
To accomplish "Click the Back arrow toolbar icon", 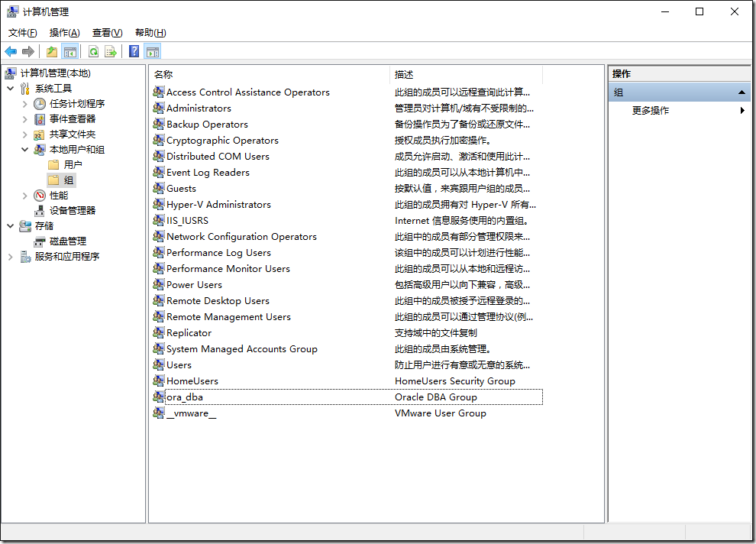I will [11, 52].
